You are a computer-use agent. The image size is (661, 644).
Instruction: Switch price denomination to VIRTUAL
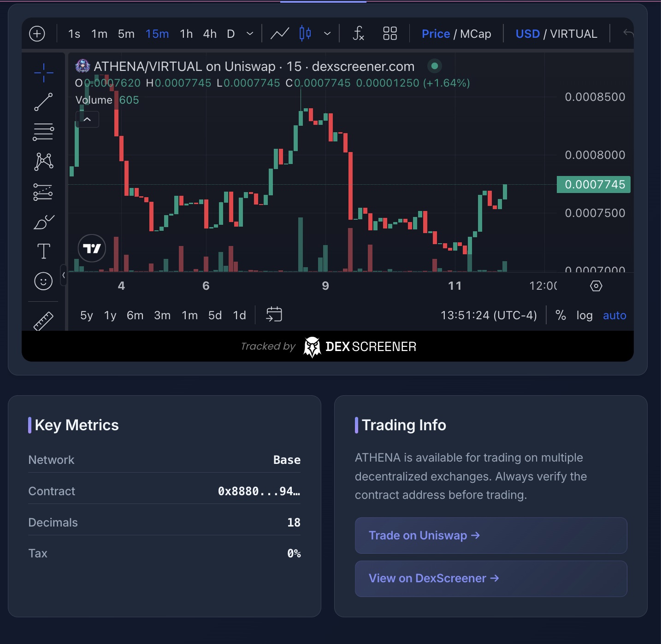(x=573, y=33)
